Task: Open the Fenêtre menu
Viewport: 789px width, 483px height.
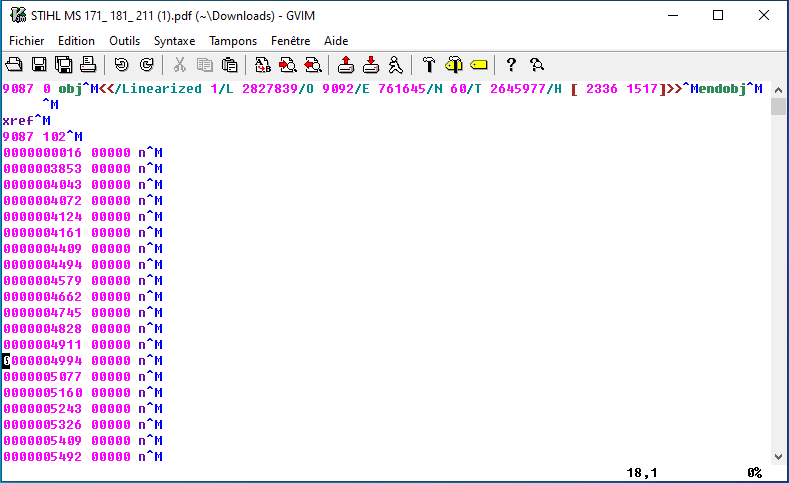Action: click(290, 41)
